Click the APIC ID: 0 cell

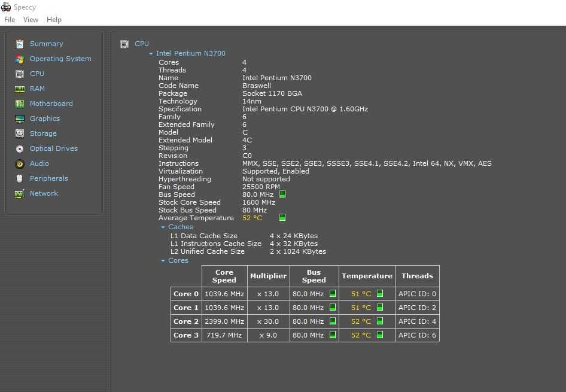coord(417,294)
